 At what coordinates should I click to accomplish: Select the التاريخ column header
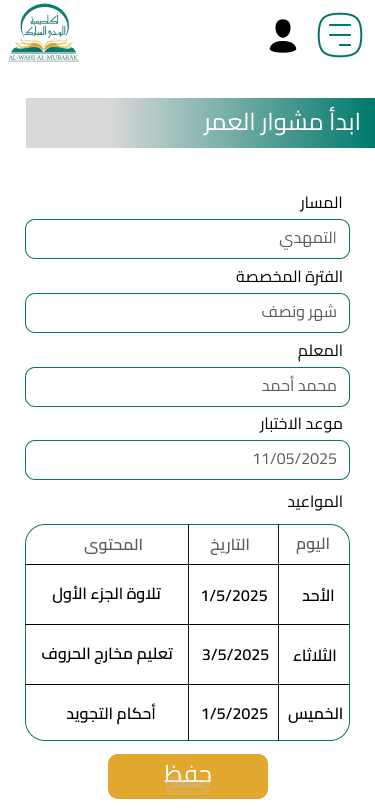pos(233,545)
